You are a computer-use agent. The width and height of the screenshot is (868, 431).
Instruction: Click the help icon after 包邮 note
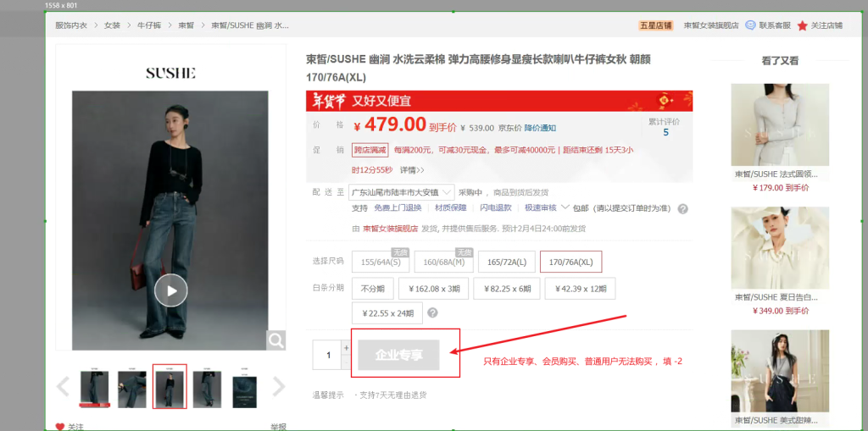click(x=683, y=208)
